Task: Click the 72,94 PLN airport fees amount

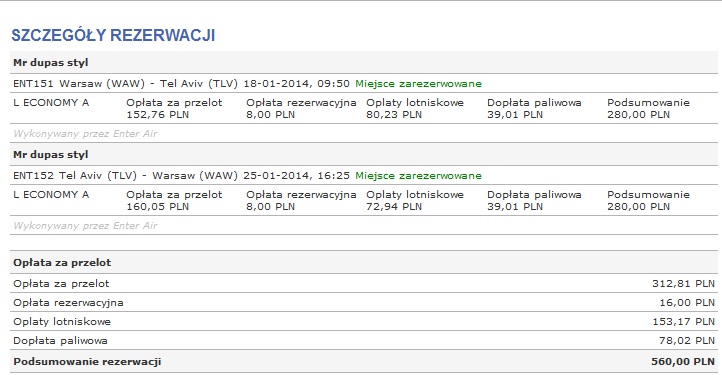Action: 394,207
